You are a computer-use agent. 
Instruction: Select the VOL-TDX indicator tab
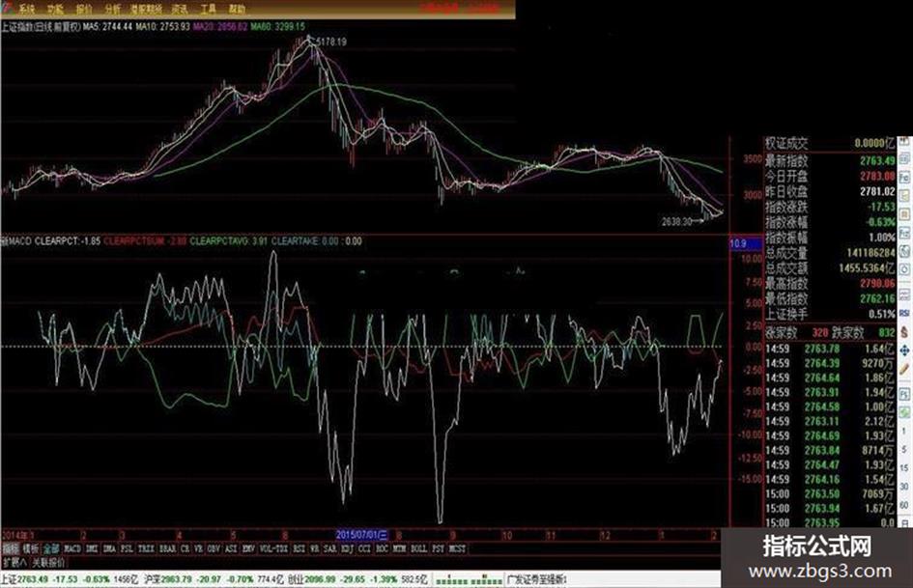pos(274,548)
